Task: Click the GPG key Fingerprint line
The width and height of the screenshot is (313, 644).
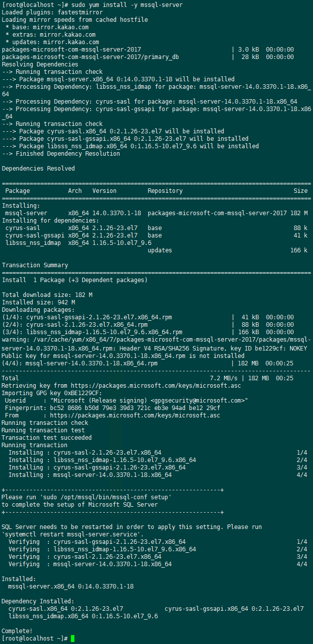Action: [x=113, y=408]
